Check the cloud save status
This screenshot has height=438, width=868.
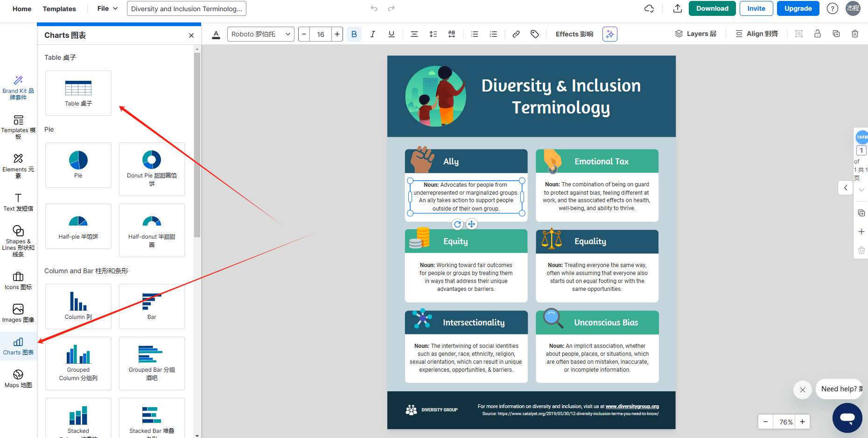(x=649, y=8)
